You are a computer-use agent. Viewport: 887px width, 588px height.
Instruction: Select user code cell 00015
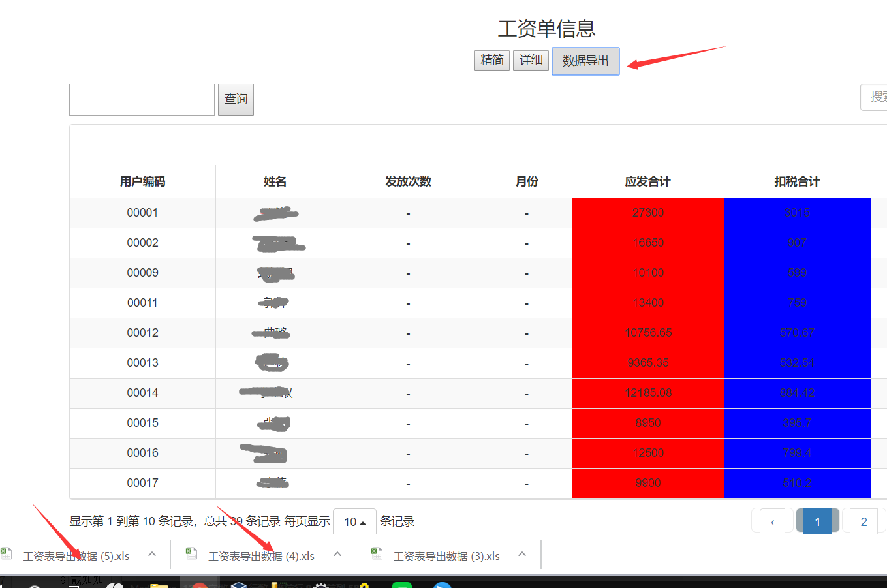(142, 423)
